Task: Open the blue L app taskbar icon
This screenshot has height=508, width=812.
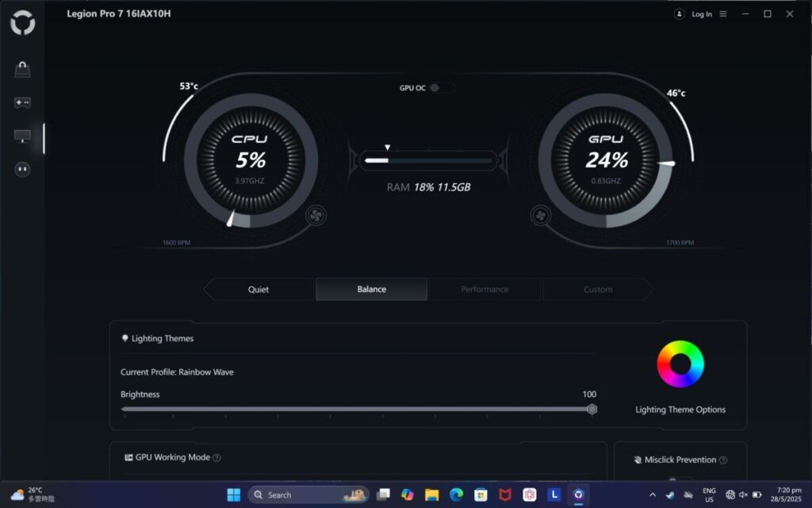Action: pos(553,495)
